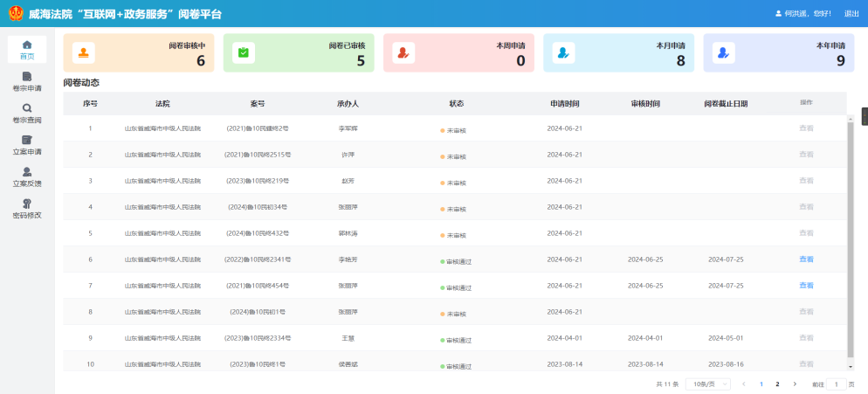The image size is (868, 394).
Task: Click the previous page left chevron
Action: (744, 384)
